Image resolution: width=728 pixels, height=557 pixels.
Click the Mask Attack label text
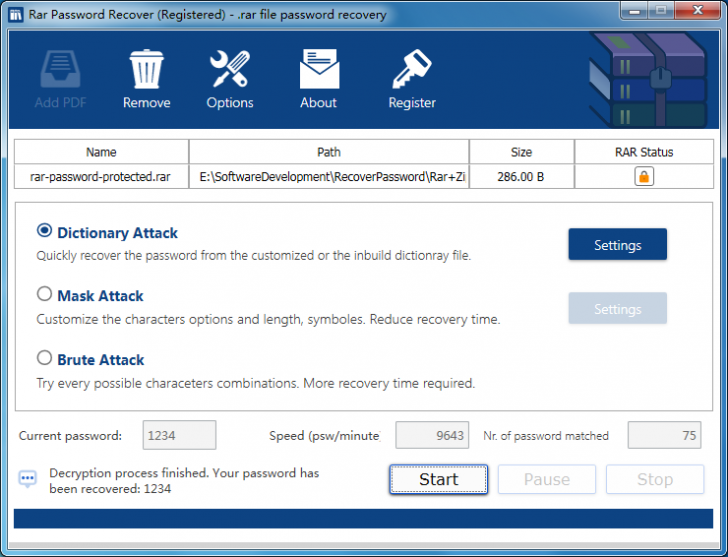coord(100,296)
